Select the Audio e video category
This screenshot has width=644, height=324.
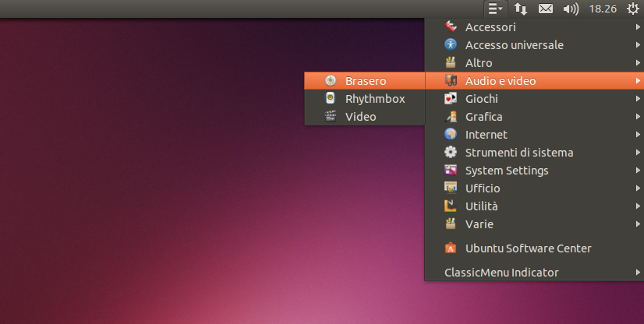(x=534, y=81)
